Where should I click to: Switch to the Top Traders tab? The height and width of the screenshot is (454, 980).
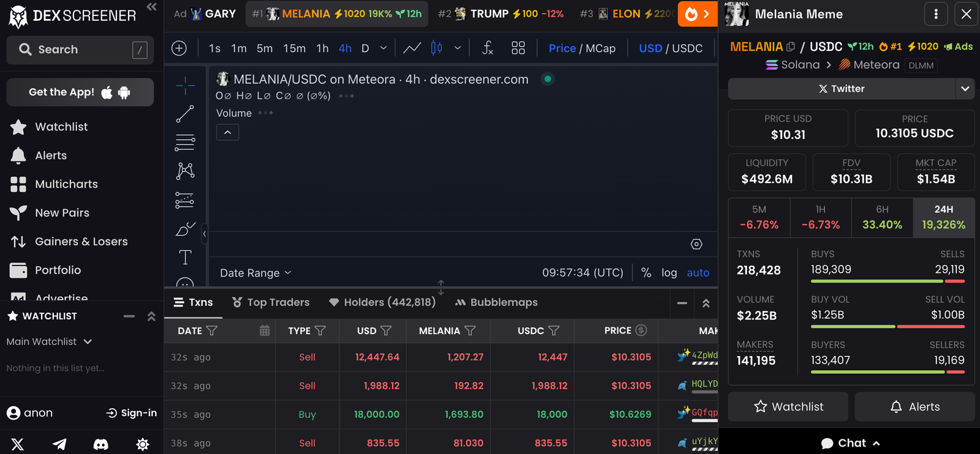pyautogui.click(x=271, y=302)
